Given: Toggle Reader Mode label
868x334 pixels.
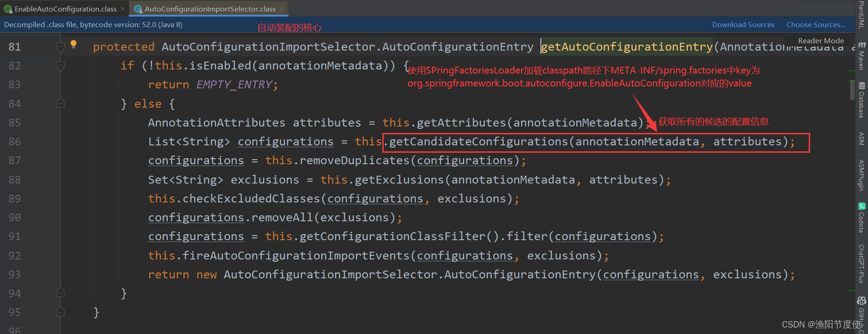Looking at the screenshot, I should [x=821, y=40].
